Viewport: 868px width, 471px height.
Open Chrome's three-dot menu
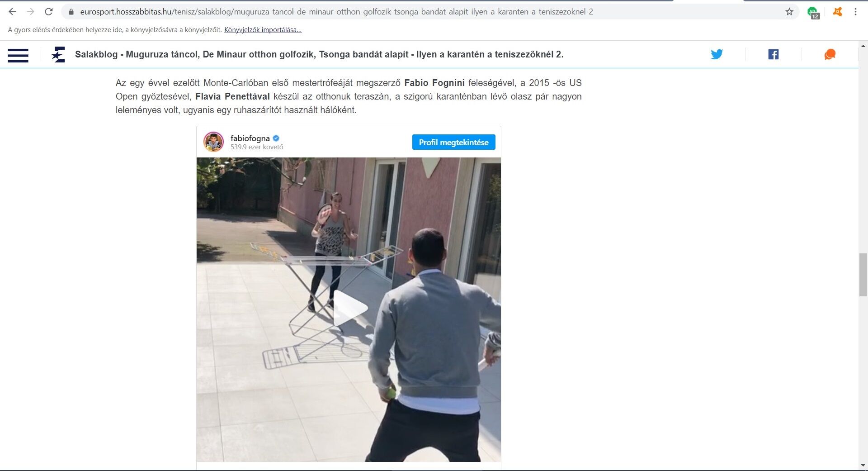[855, 12]
